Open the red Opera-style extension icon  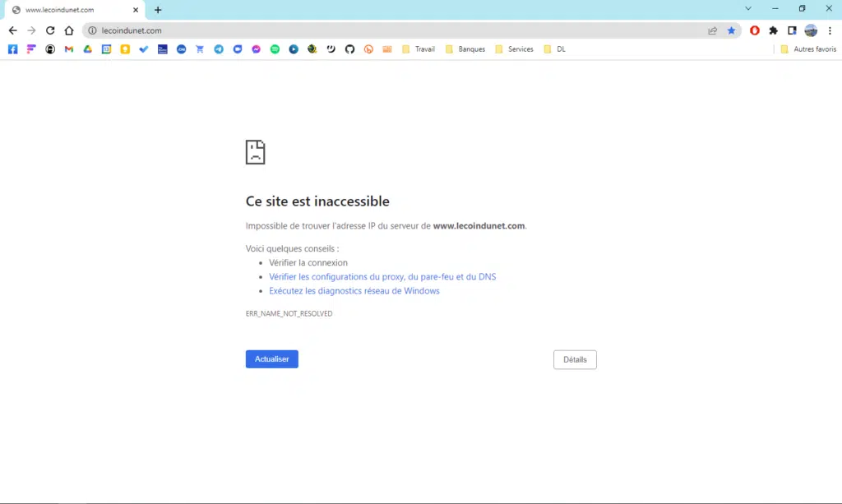(x=755, y=30)
